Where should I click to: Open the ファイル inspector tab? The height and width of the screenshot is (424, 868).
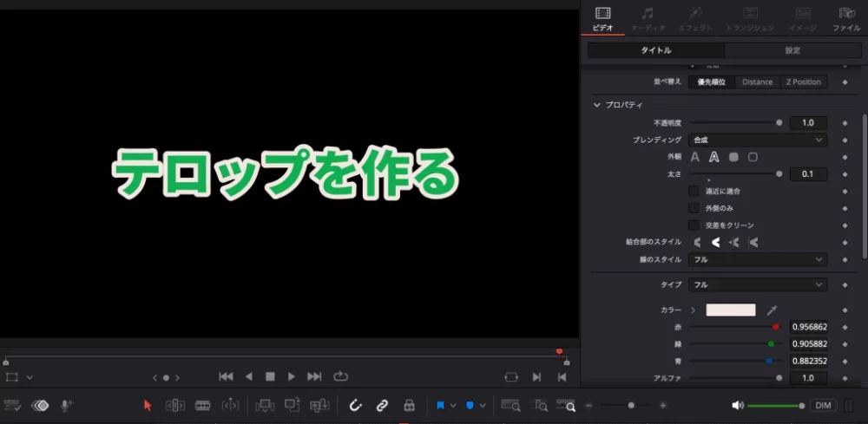pyautogui.click(x=846, y=19)
